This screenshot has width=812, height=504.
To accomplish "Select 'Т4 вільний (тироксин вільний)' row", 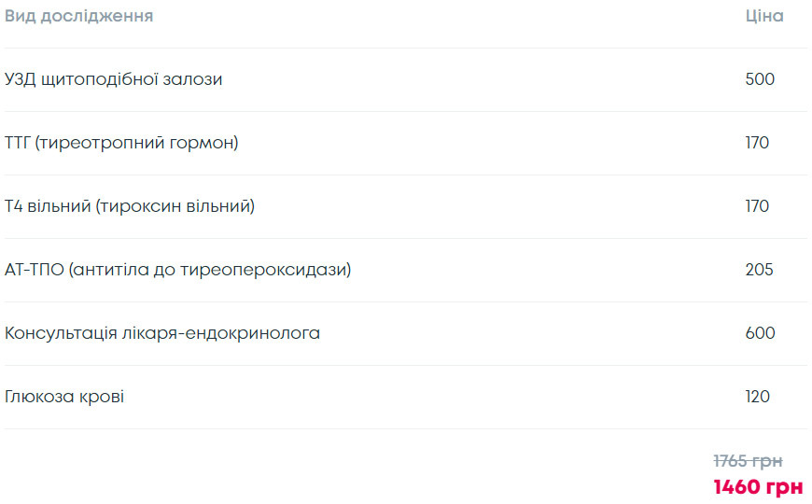I will [x=405, y=206].
